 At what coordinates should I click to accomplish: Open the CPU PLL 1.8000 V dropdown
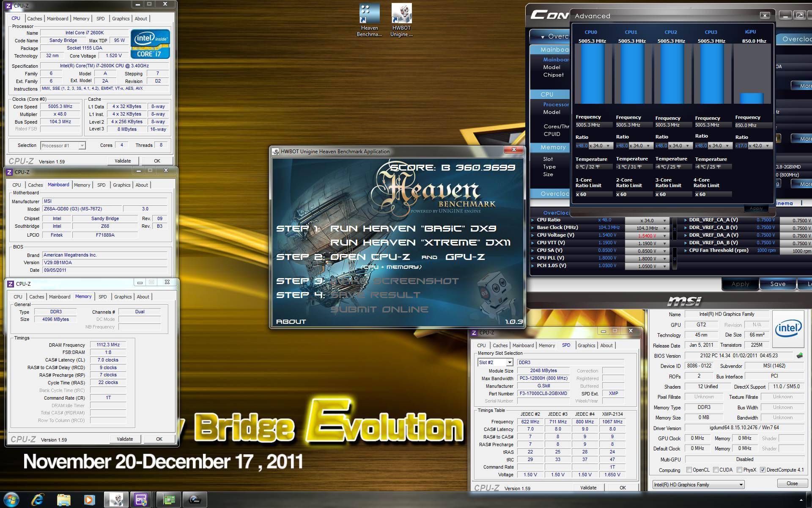pyautogui.click(x=647, y=259)
